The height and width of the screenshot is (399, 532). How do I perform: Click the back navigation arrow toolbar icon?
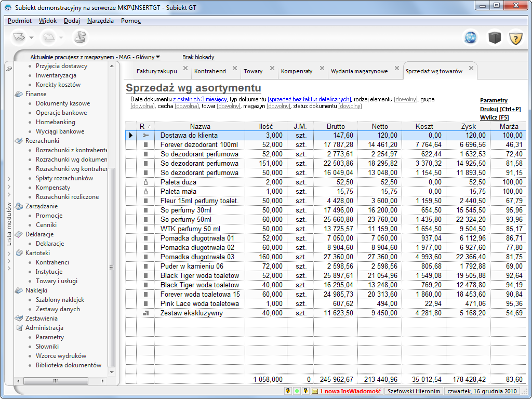click(x=19, y=37)
